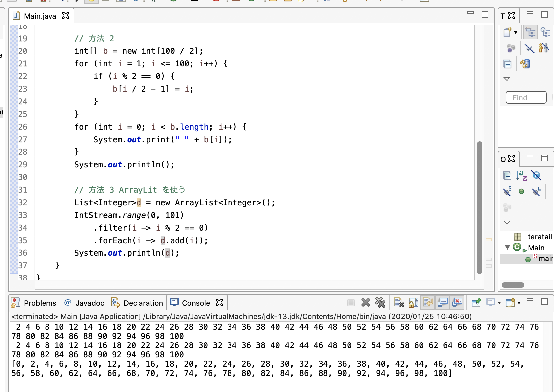Sort outline members alphabetically
The height and width of the screenshot is (392, 554).
click(521, 175)
